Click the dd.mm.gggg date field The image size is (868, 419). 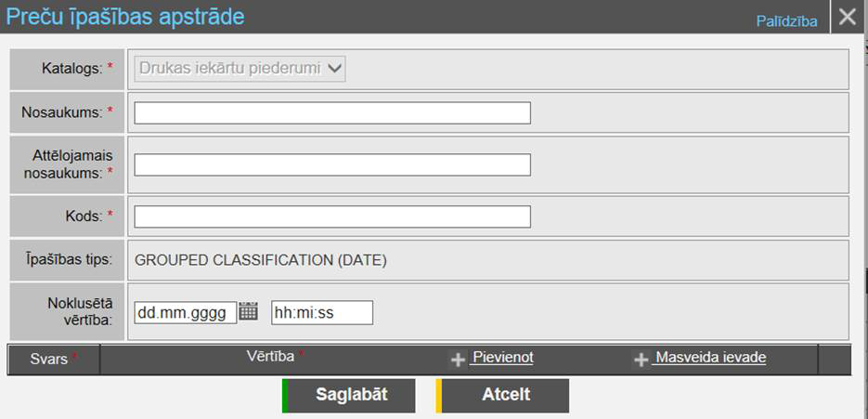point(185,312)
